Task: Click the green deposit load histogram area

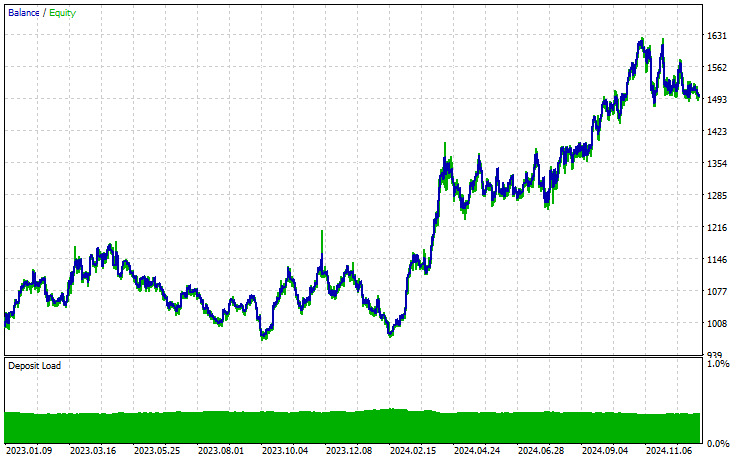Action: pyautogui.click(x=353, y=427)
